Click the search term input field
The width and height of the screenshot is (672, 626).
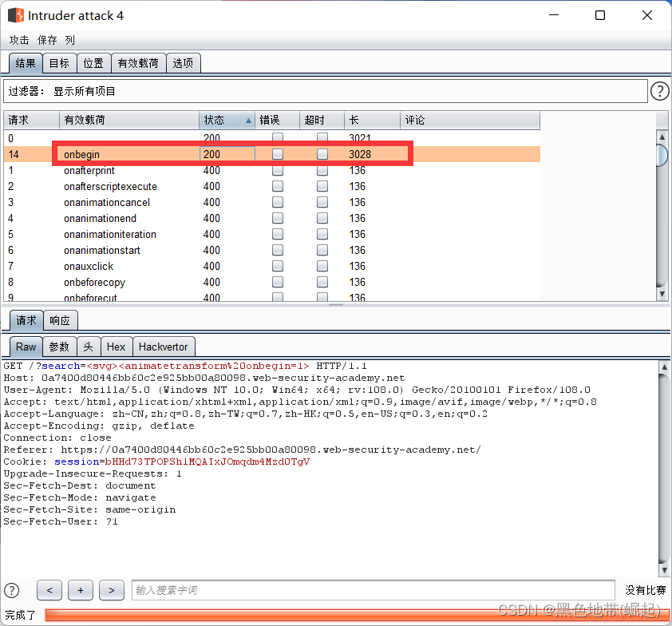[374, 590]
